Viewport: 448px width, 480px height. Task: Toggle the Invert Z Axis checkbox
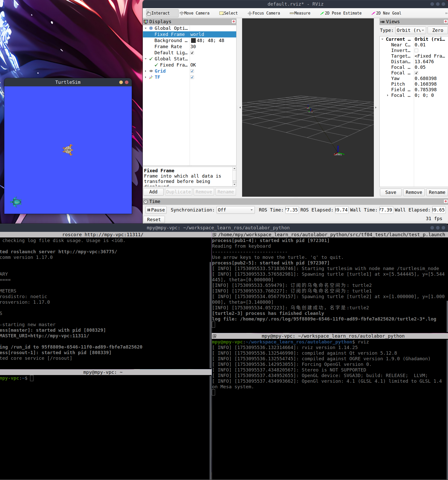coord(416,50)
